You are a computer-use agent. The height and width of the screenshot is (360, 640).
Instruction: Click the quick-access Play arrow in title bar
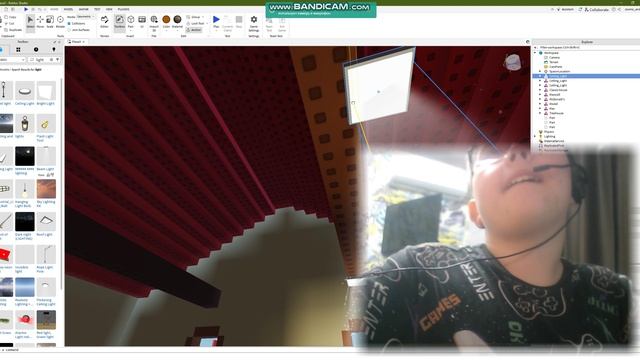tap(26, 9)
